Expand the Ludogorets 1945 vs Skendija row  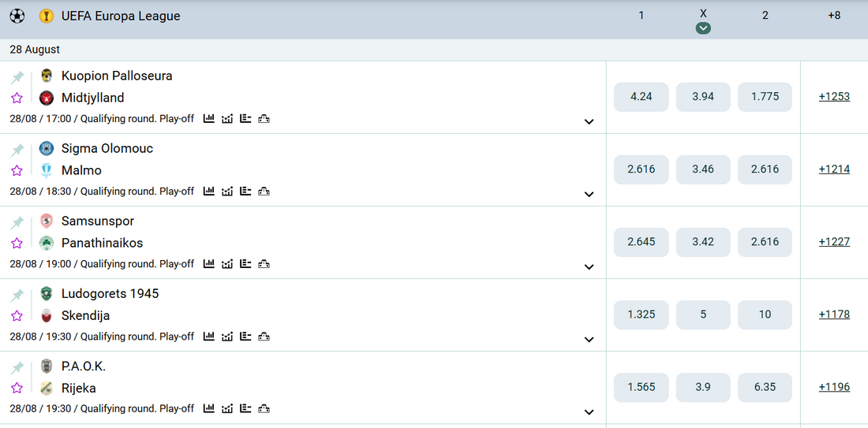pyautogui.click(x=589, y=339)
